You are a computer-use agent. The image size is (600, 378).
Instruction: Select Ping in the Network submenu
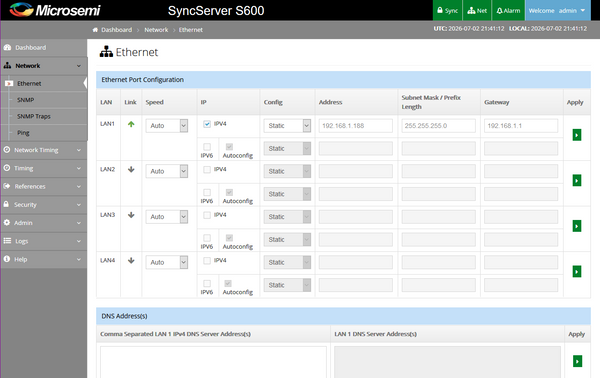(x=23, y=133)
